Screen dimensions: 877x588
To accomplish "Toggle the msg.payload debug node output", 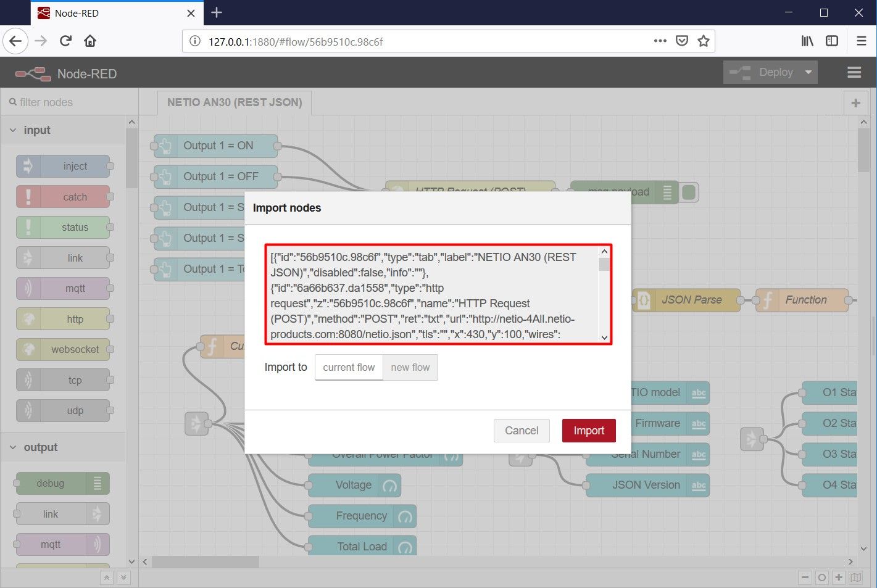I will [689, 192].
